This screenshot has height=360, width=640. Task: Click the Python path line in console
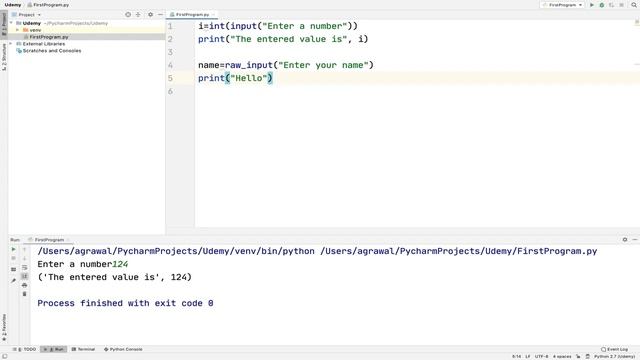317,251
